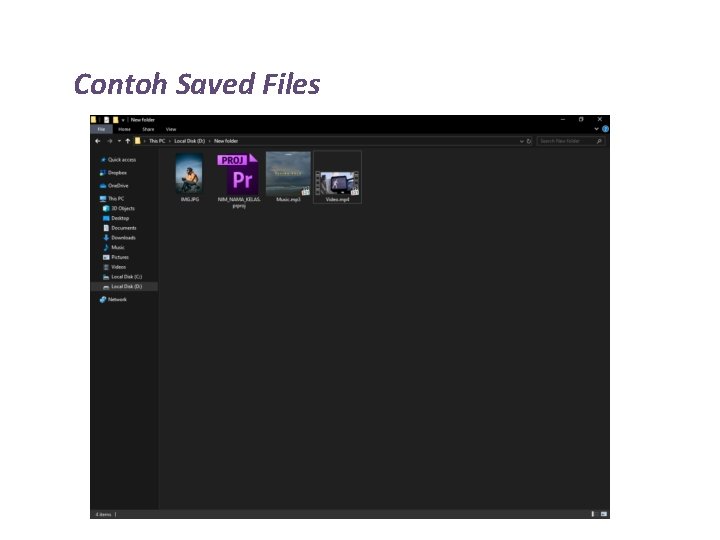Select Local Disk (D:) in the address breadcrumb
The height and width of the screenshot is (540, 720).
pos(189,141)
